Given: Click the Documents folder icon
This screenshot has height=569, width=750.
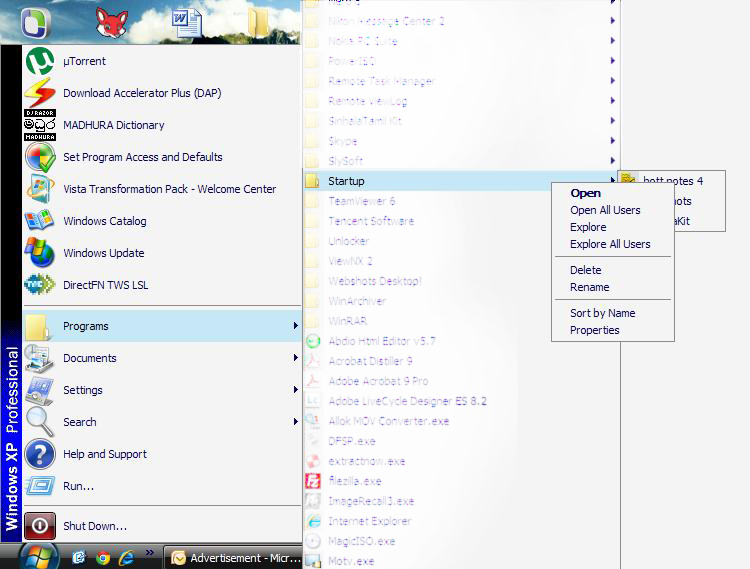Looking at the screenshot, I should pyautogui.click(x=40, y=358).
